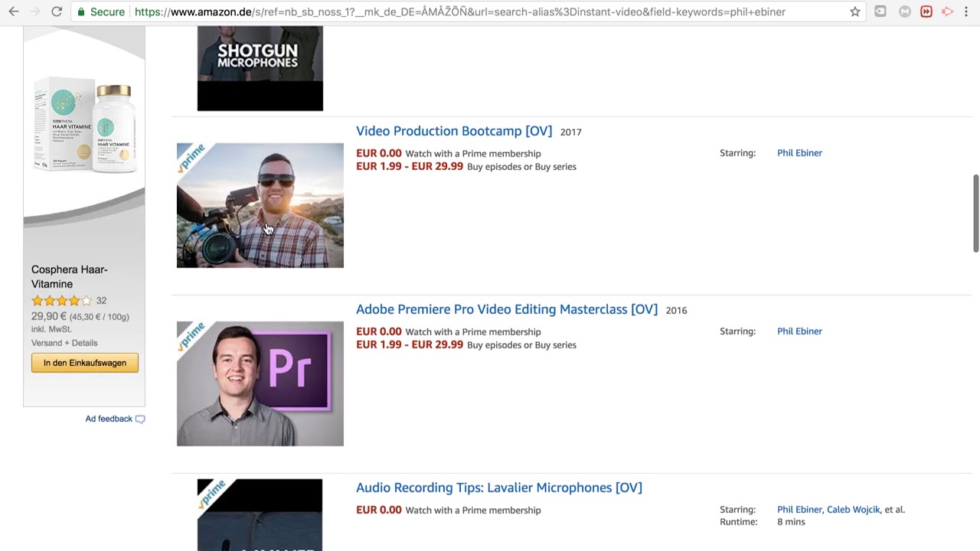Click the 8 mins runtime text
The image size is (980, 551).
[x=791, y=522]
